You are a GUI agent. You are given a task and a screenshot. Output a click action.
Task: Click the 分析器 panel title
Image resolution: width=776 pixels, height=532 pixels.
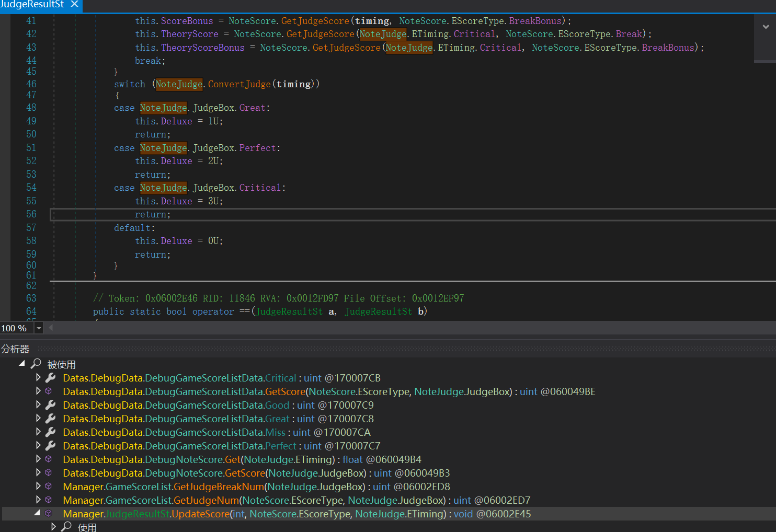click(15, 349)
